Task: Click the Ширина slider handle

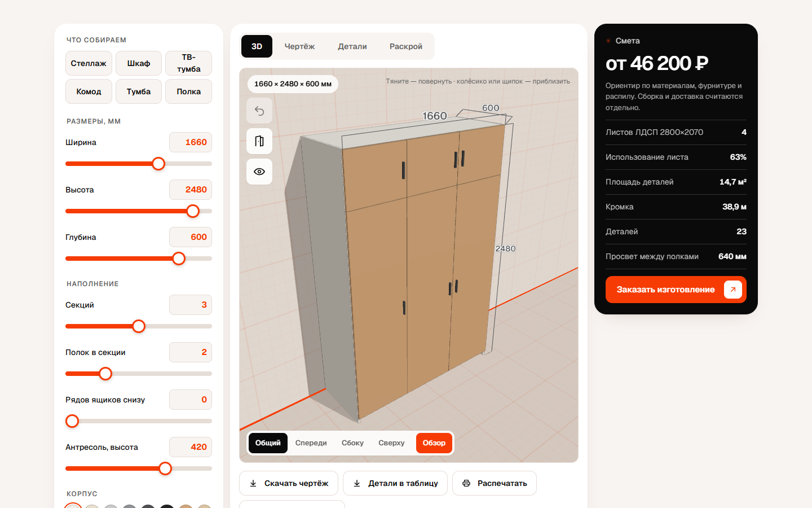Action: coord(158,164)
